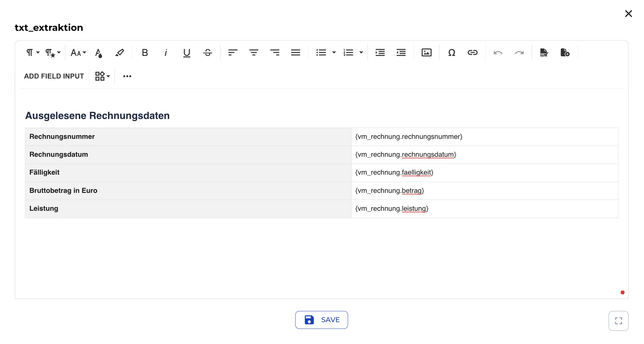Click the {vm_rechnung.betrag} placeholder
The height and width of the screenshot is (344, 644).
click(390, 191)
